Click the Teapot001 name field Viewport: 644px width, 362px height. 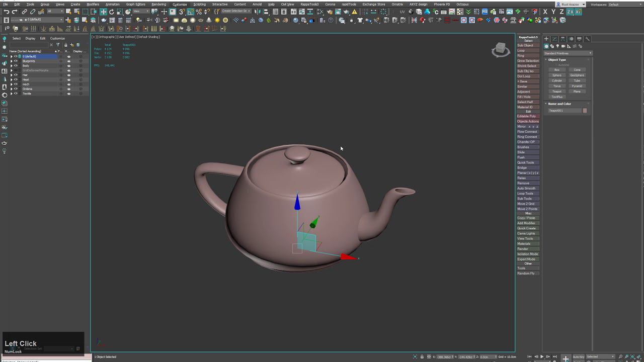[564, 111]
